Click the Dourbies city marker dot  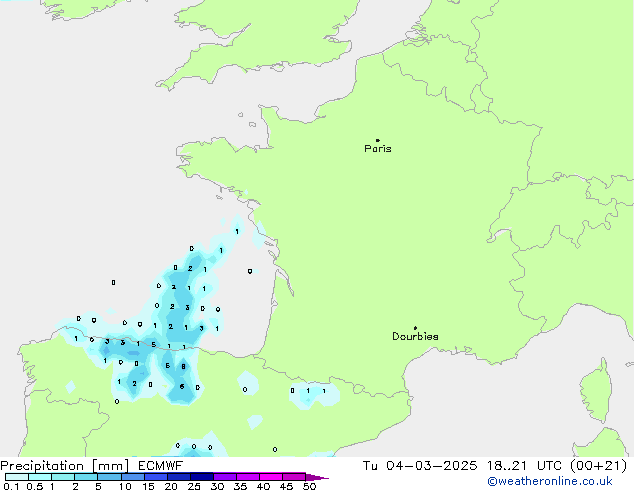[415, 328]
